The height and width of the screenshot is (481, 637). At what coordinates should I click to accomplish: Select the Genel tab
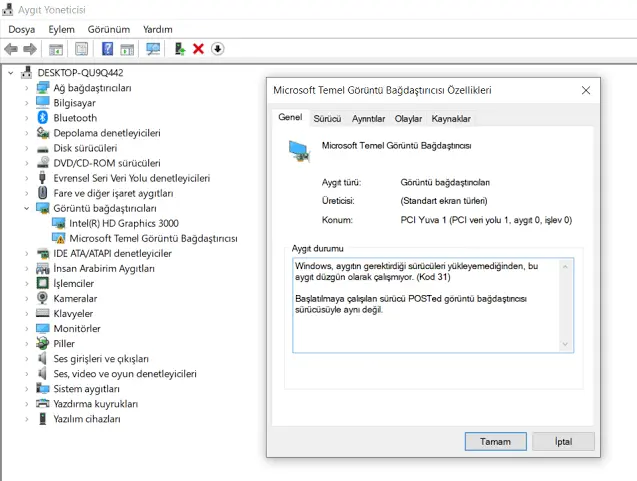point(290,117)
